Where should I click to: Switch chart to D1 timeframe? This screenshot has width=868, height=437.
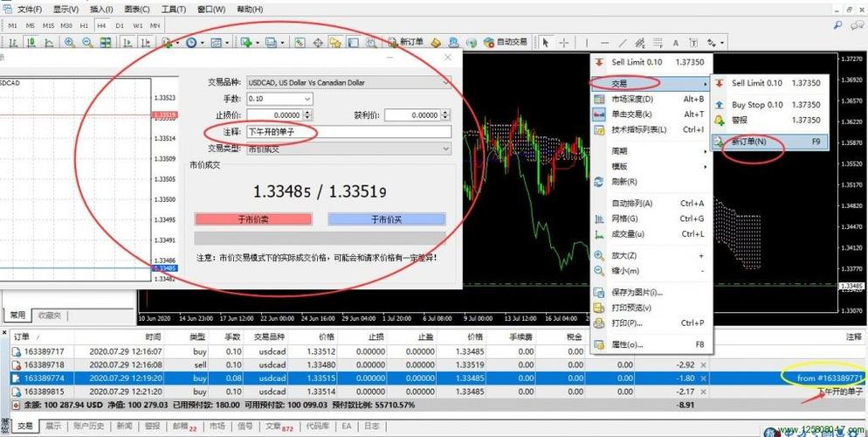pos(120,25)
